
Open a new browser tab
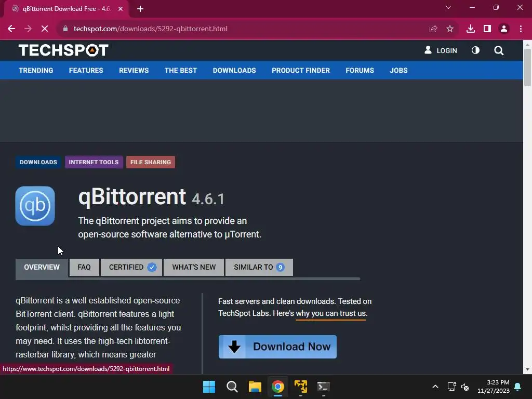(140, 9)
